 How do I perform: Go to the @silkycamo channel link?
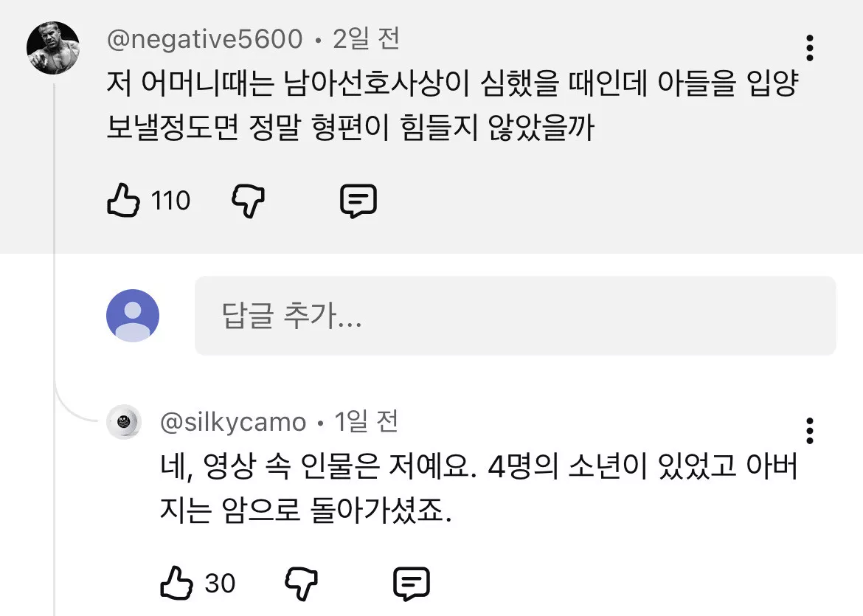click(x=233, y=423)
